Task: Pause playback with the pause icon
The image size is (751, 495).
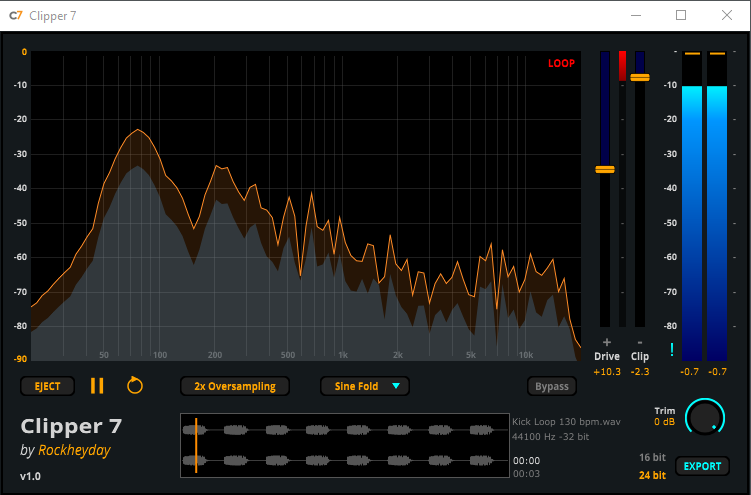Action: 97,386
